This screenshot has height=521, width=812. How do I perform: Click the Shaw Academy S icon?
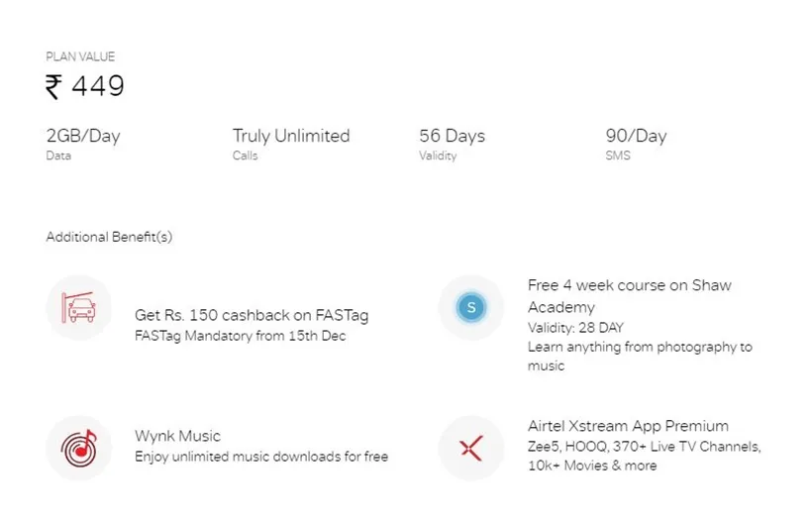point(471,308)
